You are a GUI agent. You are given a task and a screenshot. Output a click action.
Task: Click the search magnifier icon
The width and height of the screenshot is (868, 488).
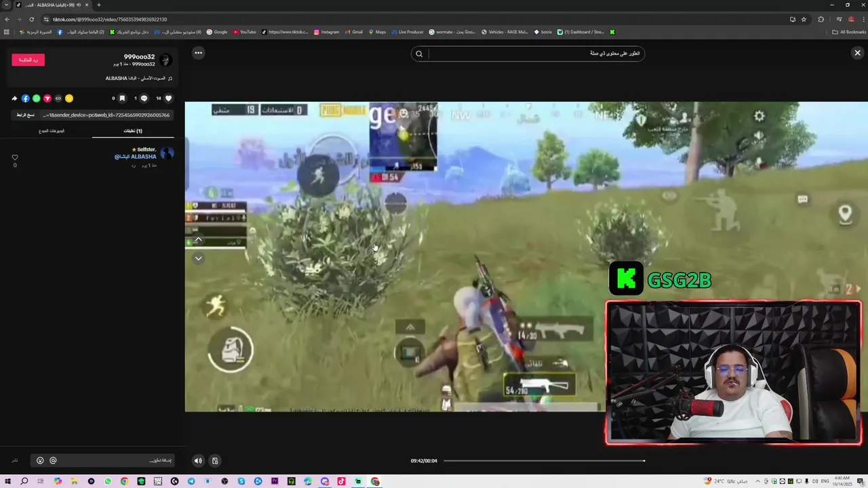419,54
